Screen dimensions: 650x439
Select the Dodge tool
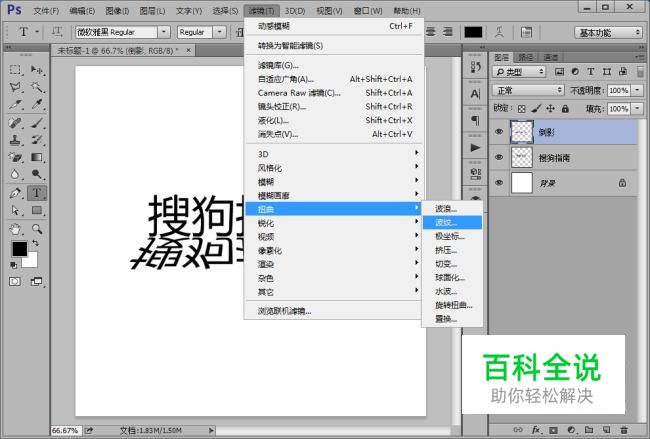37,174
